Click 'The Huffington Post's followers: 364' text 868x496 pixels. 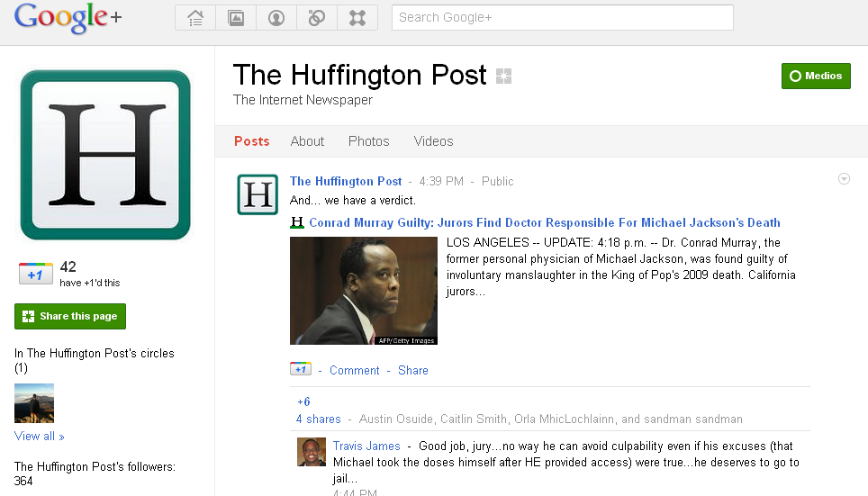click(x=95, y=473)
